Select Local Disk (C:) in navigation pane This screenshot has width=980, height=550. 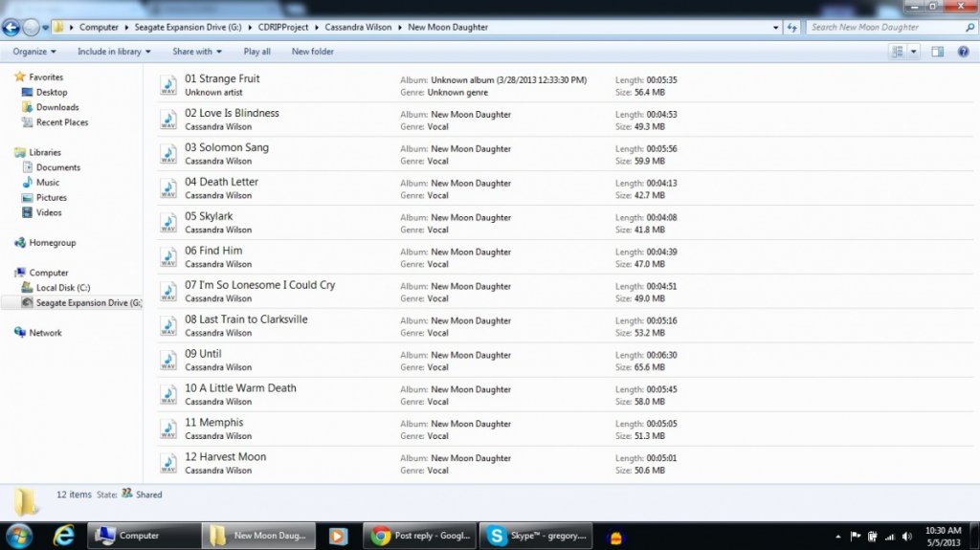pos(63,288)
